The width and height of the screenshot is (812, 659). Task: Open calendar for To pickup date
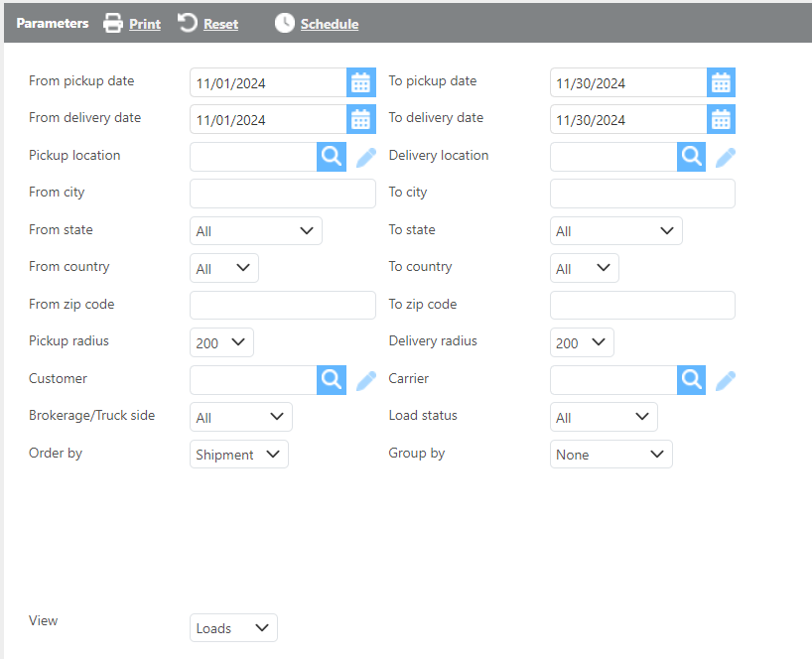[721, 82]
